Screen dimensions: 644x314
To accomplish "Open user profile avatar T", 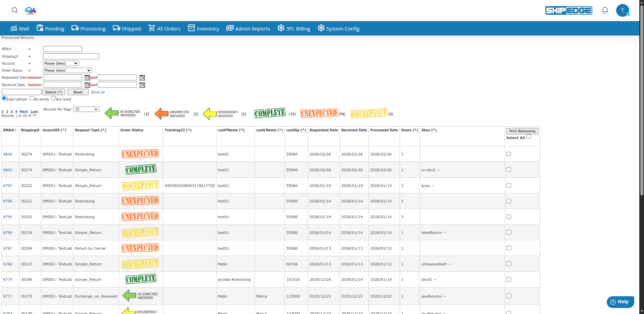I will point(623,10).
